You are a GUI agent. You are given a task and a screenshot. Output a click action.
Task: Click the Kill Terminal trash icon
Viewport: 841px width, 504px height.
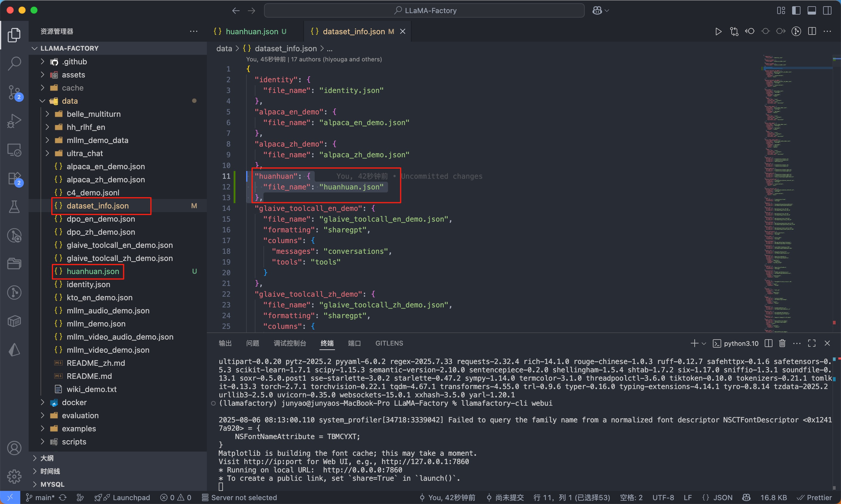(782, 343)
